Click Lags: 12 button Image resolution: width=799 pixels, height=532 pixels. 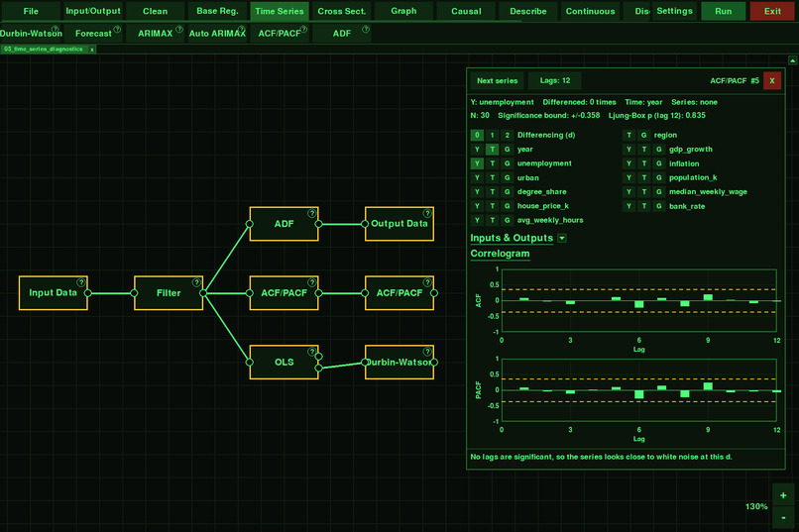click(555, 81)
